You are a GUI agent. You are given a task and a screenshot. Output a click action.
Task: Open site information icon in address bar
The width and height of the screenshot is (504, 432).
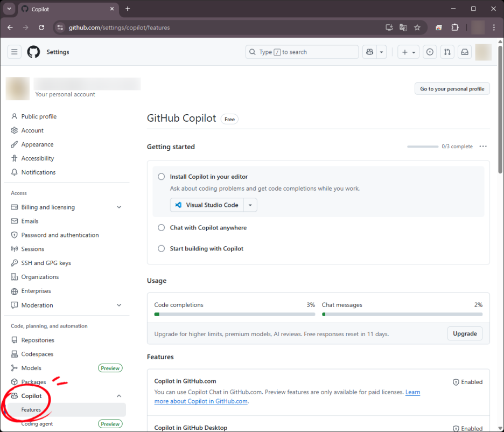click(x=60, y=27)
